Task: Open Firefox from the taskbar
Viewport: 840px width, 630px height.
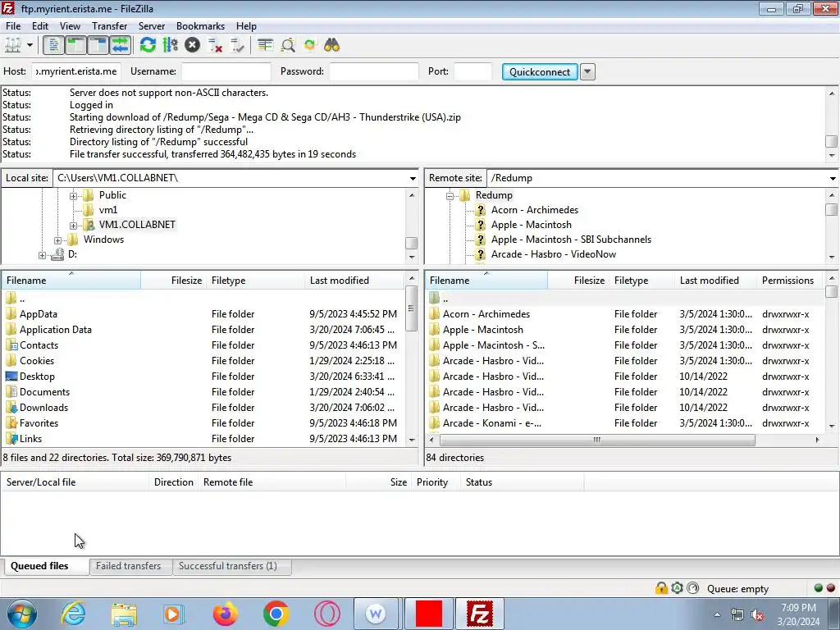Action: point(225,614)
